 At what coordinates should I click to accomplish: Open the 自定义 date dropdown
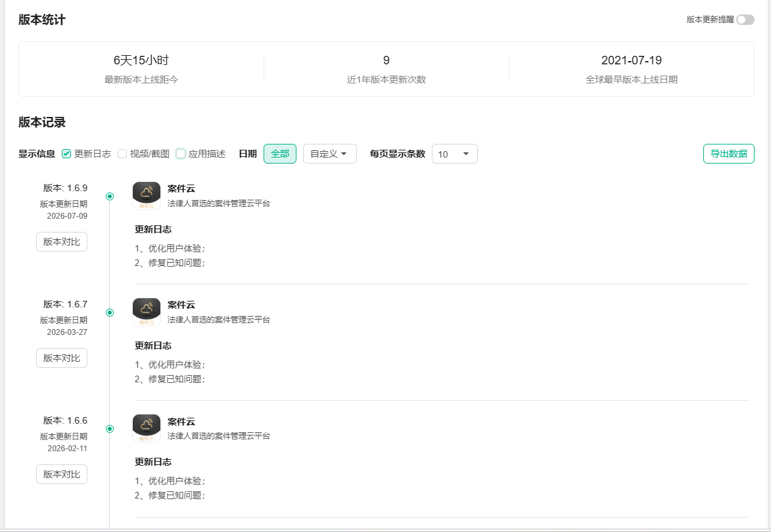tap(329, 154)
